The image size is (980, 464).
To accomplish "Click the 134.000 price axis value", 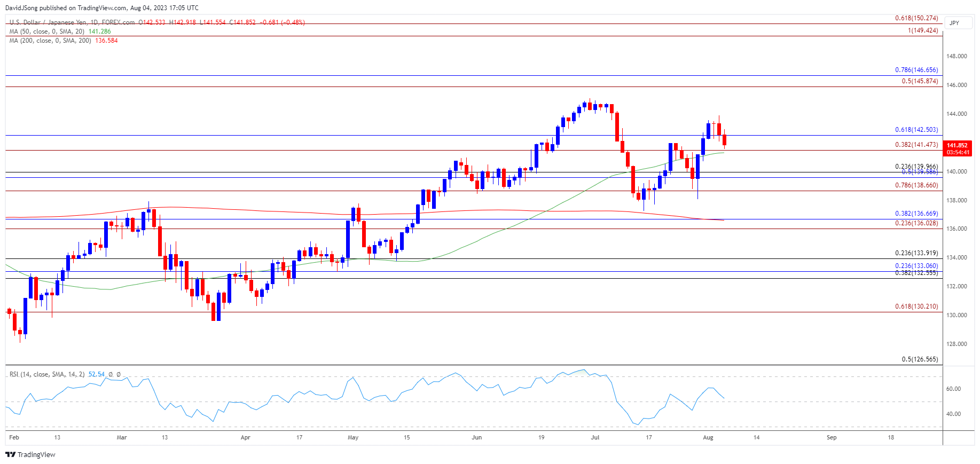I will (x=957, y=257).
